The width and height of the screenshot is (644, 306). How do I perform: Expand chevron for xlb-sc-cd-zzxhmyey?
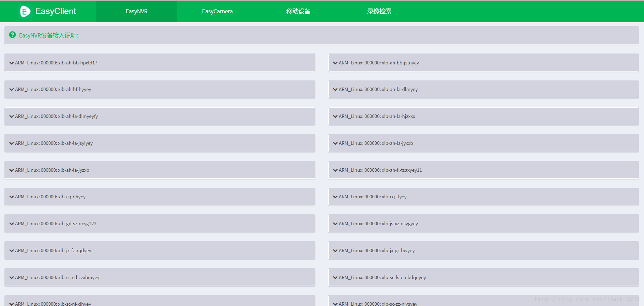click(12, 277)
